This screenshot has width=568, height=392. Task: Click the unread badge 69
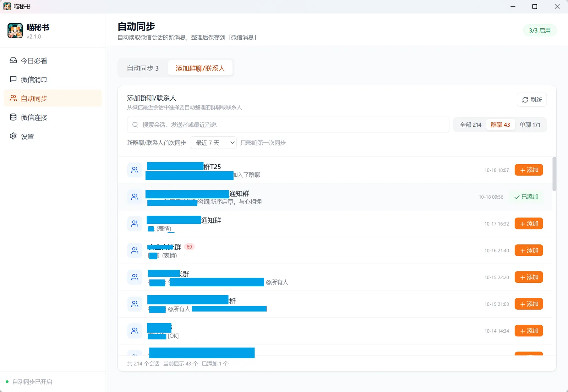[x=189, y=247]
